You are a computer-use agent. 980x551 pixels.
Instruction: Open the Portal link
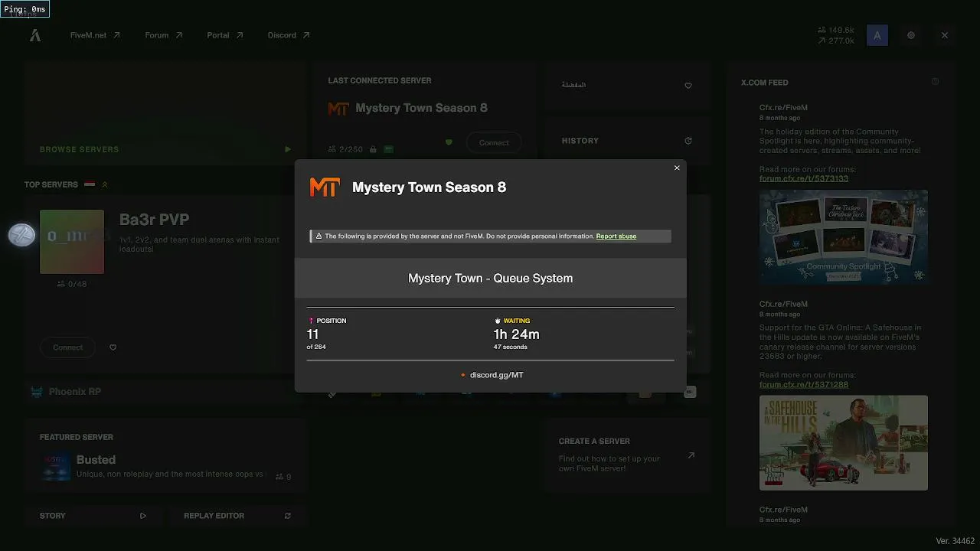225,35
